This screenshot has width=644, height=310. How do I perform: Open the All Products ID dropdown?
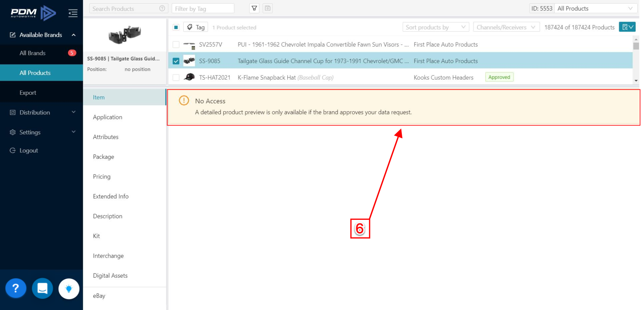coord(595,8)
